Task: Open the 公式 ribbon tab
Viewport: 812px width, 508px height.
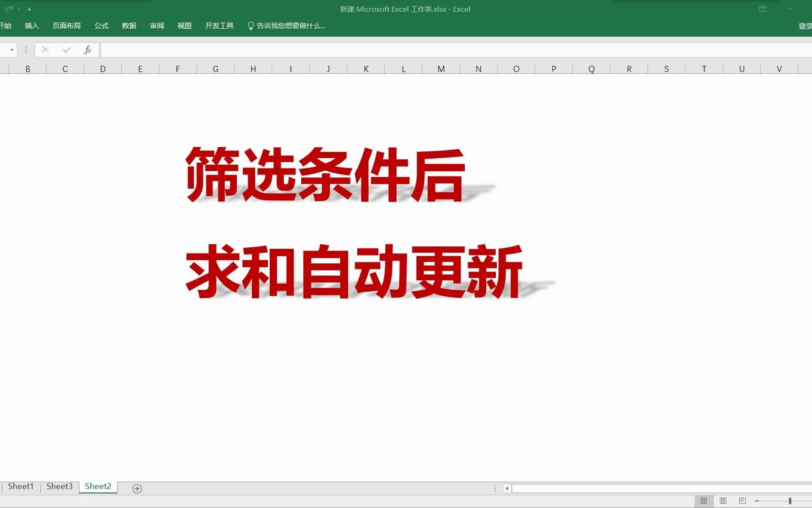Action: pyautogui.click(x=101, y=26)
